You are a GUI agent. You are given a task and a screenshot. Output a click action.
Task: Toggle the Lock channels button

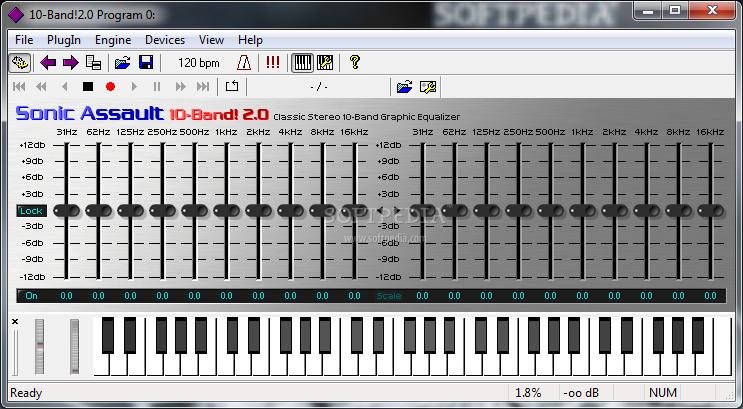pos(31,211)
